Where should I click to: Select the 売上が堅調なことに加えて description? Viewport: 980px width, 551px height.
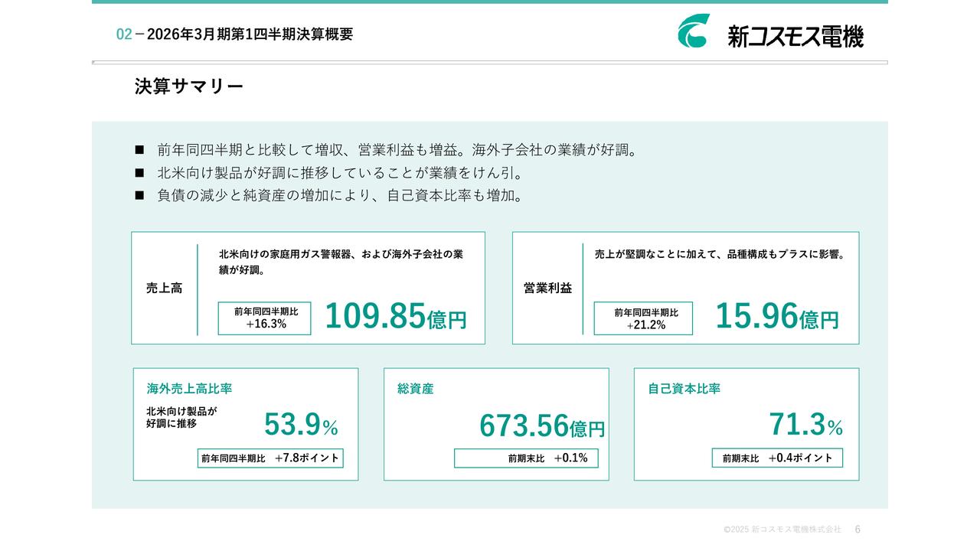click(720, 254)
